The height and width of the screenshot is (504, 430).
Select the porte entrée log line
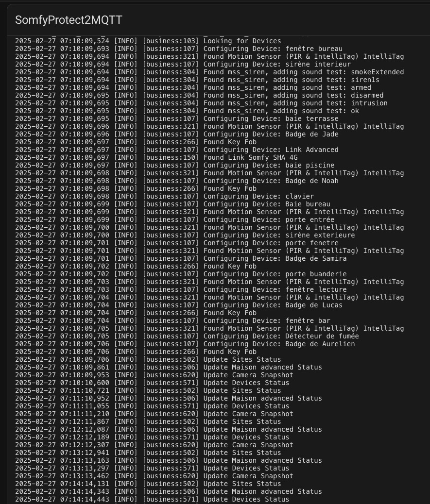[x=174, y=219]
